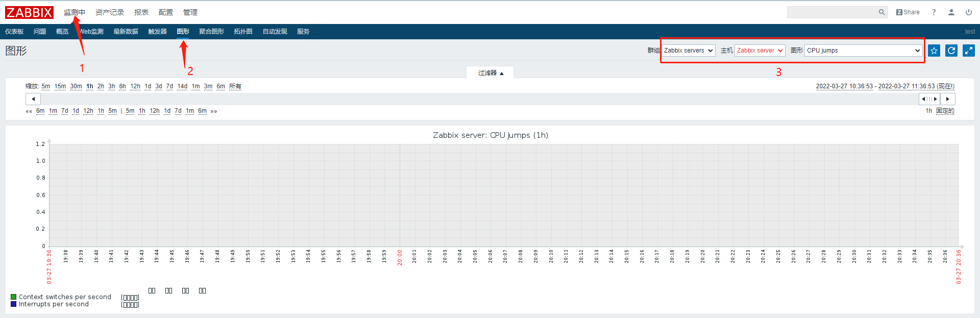Click the double-left «« shift arrows

pyautogui.click(x=29, y=111)
